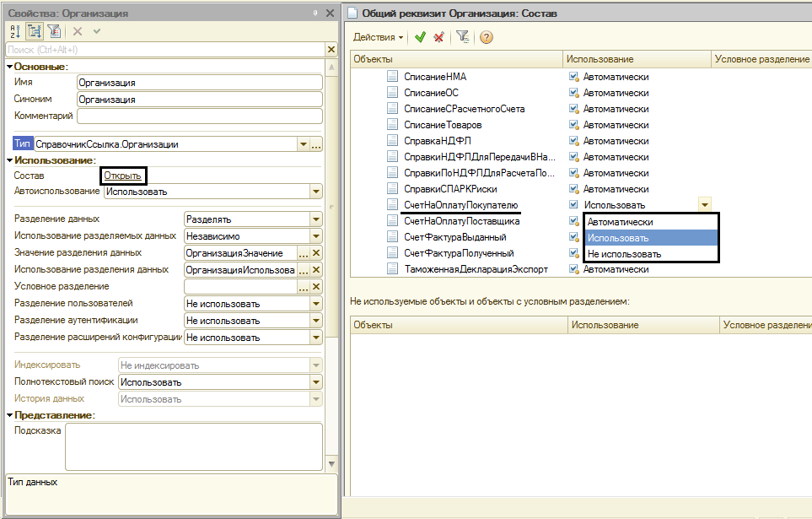Click green checkmark in Состав toolbar
The height and width of the screenshot is (519, 812).
tap(421, 37)
